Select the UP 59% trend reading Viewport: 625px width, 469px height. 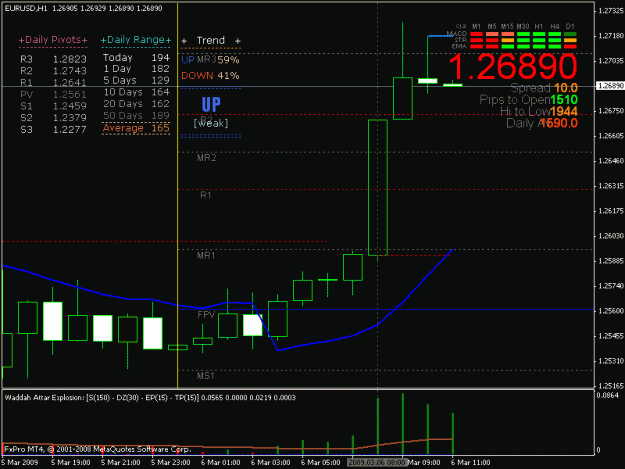[x=210, y=60]
